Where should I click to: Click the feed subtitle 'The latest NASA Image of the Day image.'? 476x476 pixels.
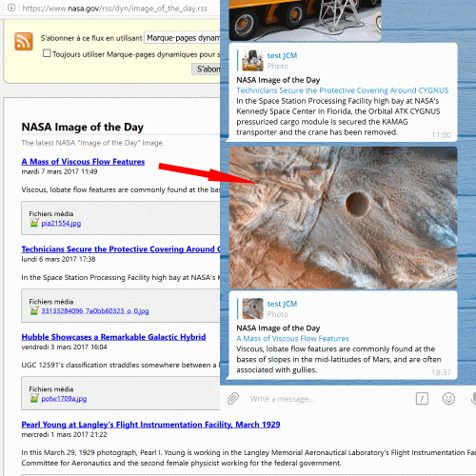pos(92,143)
